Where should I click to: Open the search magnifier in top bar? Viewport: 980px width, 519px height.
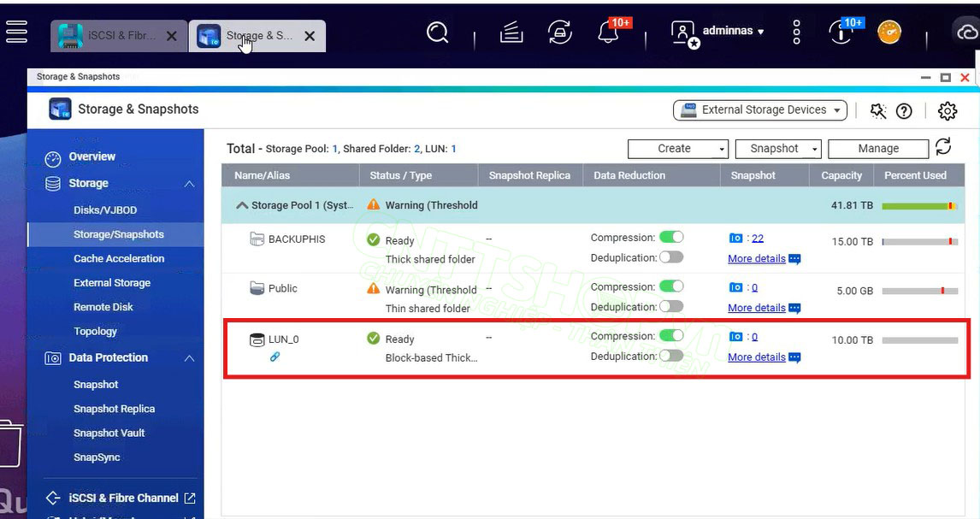coord(438,32)
